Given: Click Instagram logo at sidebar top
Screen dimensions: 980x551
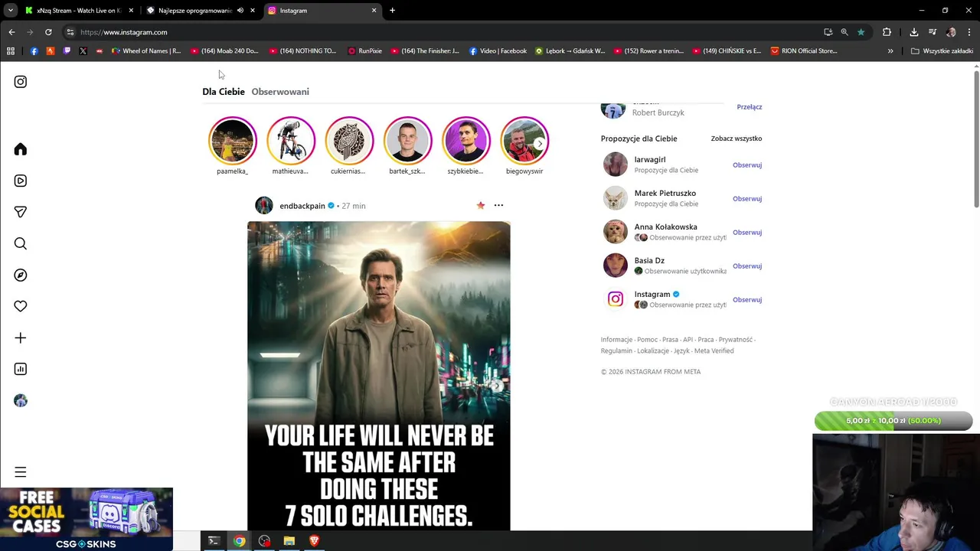Looking at the screenshot, I should pyautogui.click(x=21, y=82).
